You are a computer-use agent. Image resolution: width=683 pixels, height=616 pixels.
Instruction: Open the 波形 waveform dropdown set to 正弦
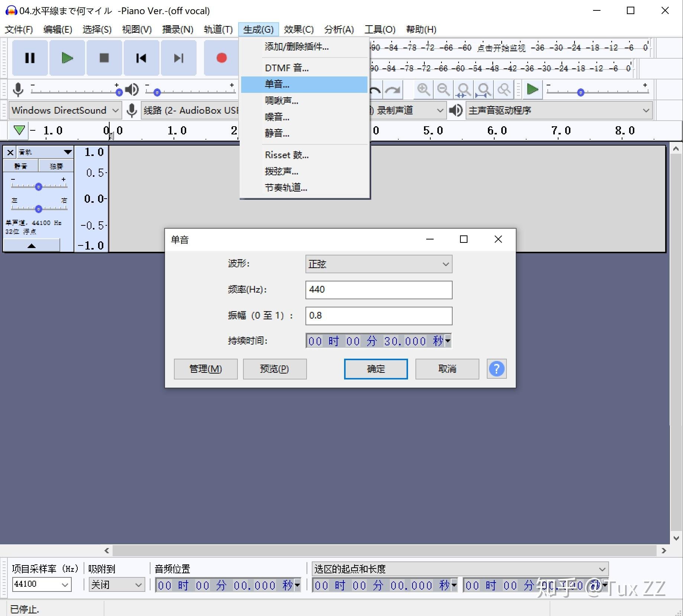379,264
